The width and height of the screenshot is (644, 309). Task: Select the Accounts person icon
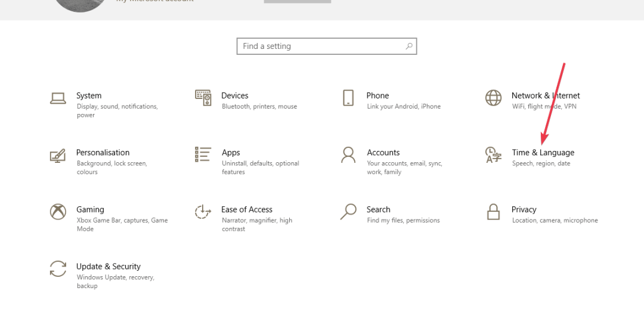[348, 155]
